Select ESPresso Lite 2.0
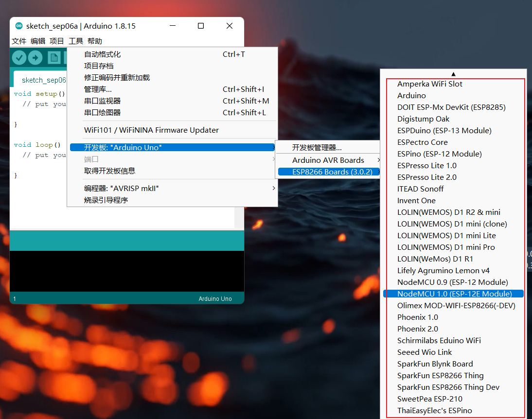Image resolution: width=532 pixels, height=419 pixels. pyautogui.click(x=453, y=177)
